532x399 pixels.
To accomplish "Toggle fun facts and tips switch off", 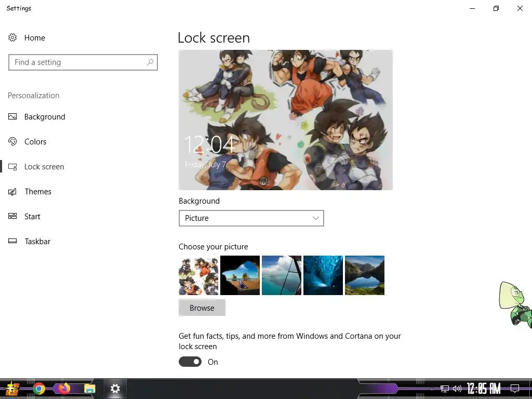I will (190, 362).
